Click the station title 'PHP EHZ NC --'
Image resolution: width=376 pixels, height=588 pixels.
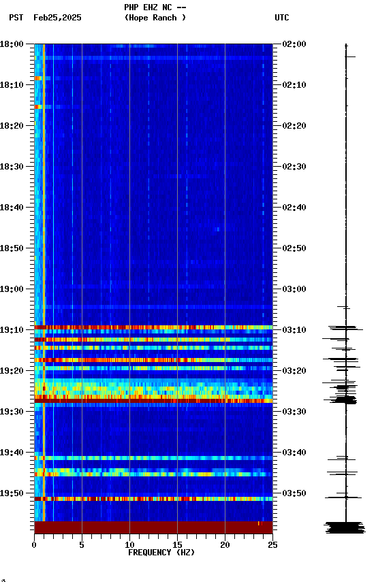155,7
